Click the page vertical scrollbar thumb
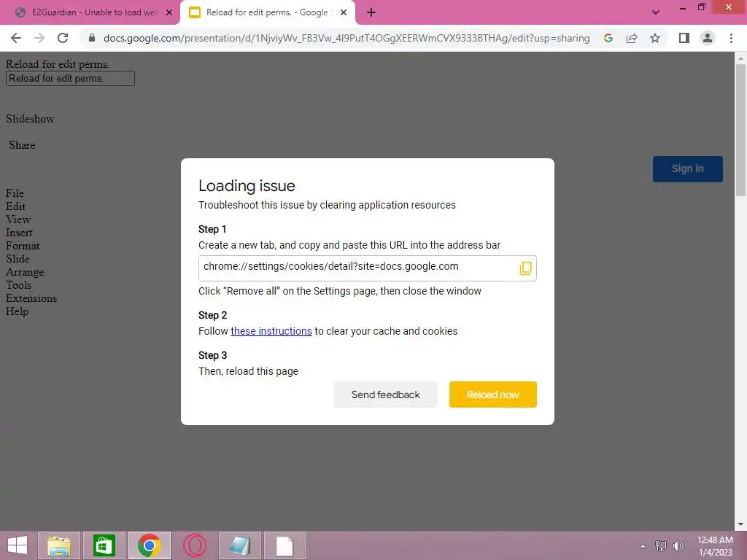The image size is (747, 560). pos(740,130)
